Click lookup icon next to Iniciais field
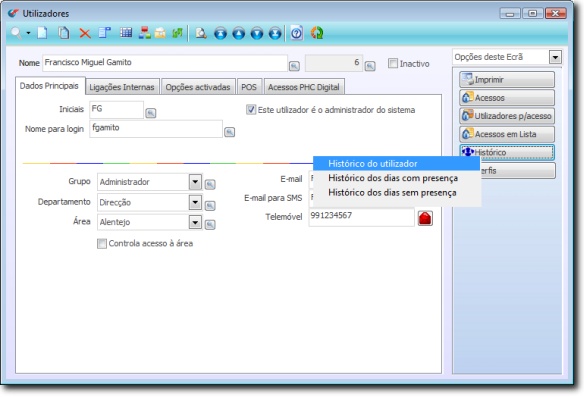Screen dimensions: 584x397 [150, 113]
